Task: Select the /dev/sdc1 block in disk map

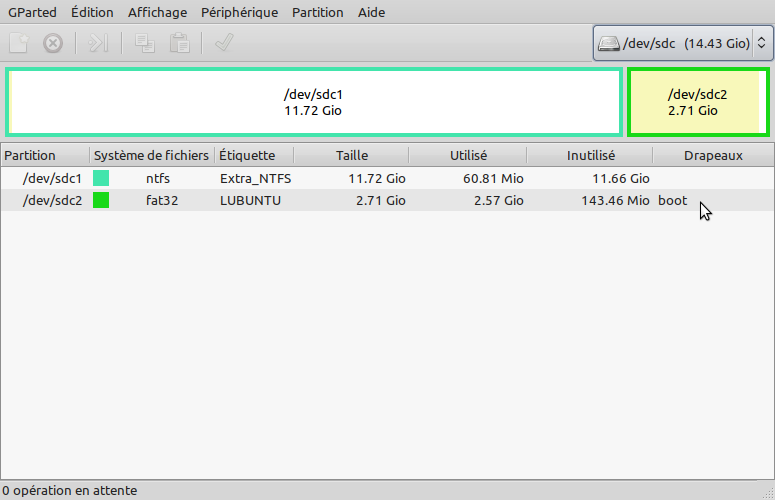Action: pyautogui.click(x=313, y=102)
